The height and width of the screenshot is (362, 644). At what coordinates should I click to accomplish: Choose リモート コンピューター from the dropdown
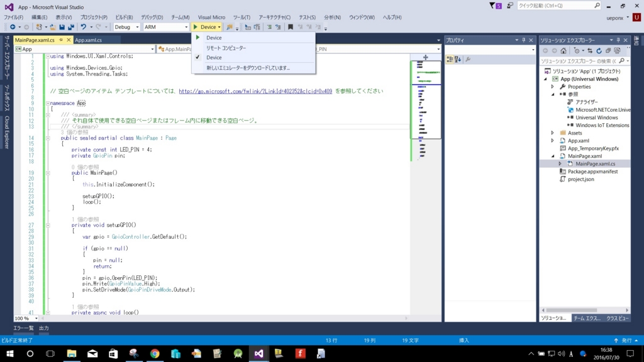tap(254, 48)
